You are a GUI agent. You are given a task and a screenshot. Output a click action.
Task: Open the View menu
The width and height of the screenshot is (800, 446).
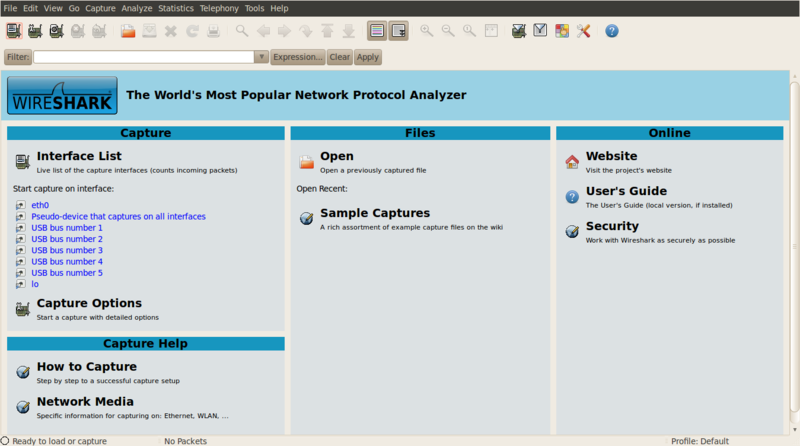click(53, 8)
